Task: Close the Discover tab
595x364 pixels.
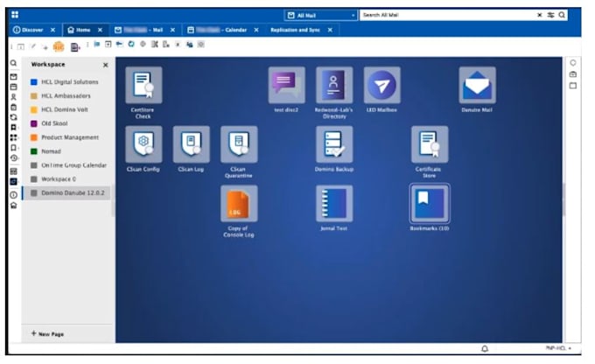Action: click(x=52, y=30)
